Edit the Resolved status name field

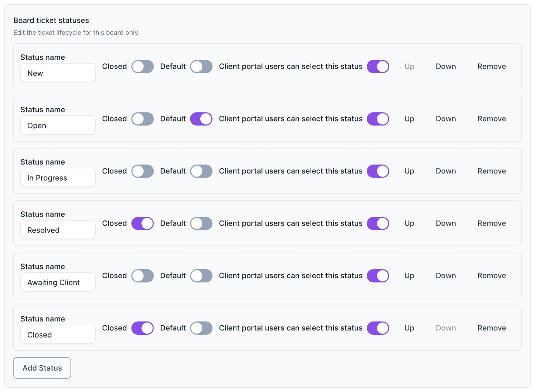[x=58, y=230]
